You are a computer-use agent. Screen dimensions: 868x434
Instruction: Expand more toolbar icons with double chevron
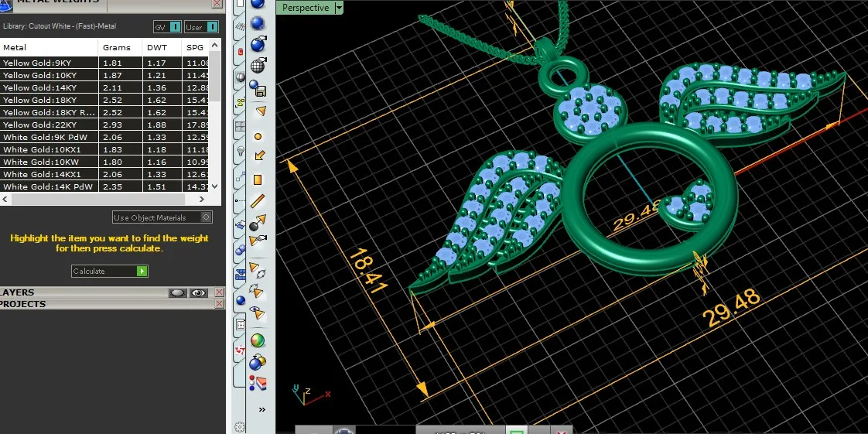261,410
